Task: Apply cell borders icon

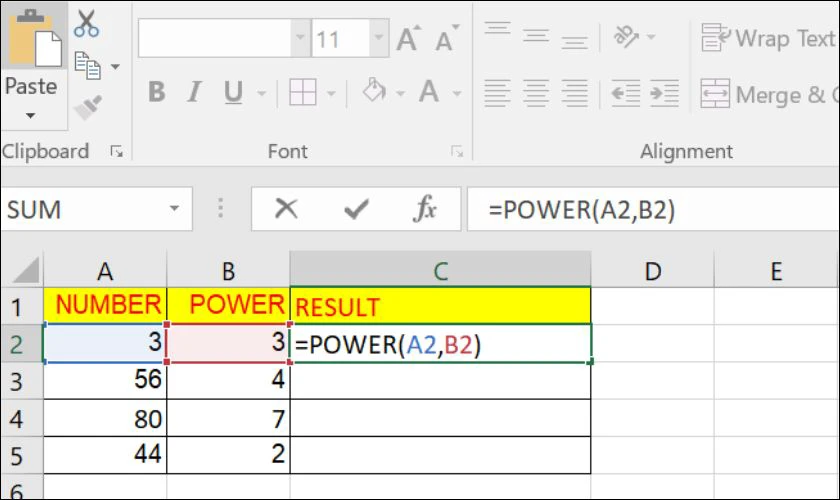Action: tap(303, 92)
